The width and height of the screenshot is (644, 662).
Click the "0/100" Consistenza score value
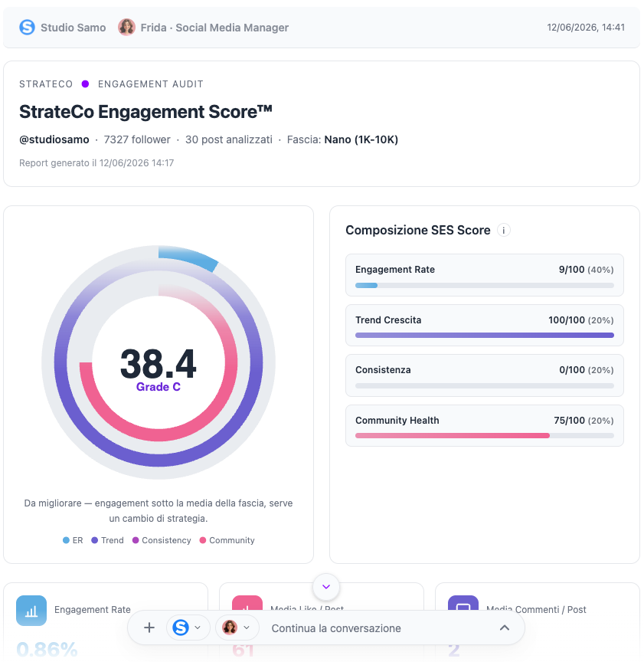(572, 370)
